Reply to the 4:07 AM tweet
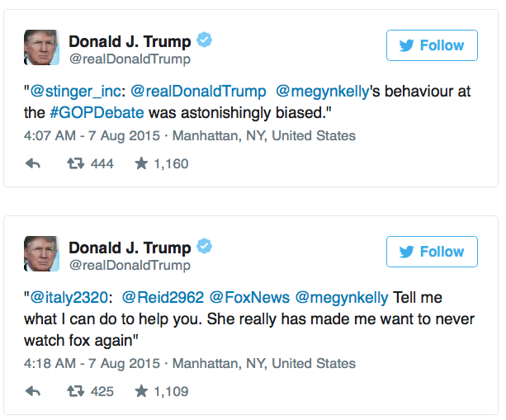The image size is (506, 420). pyautogui.click(x=34, y=164)
